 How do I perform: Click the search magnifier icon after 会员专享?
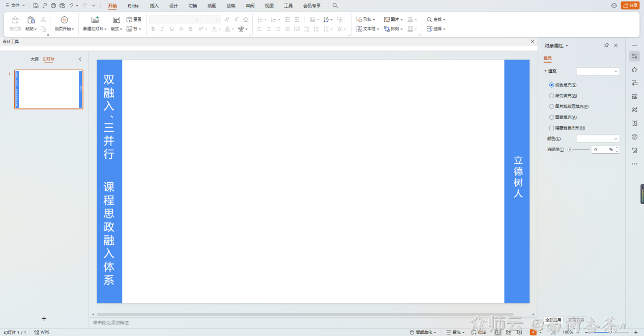tap(335, 6)
